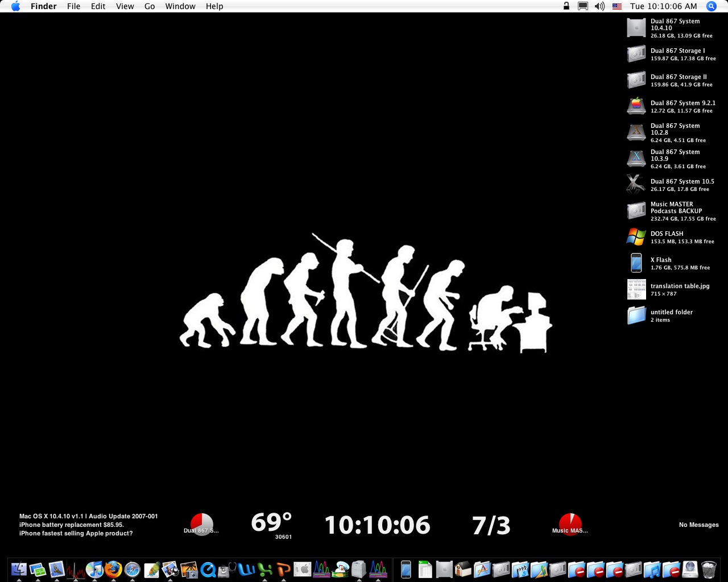This screenshot has height=582, width=728.
Task: Open the Window menu
Action: coord(180,6)
